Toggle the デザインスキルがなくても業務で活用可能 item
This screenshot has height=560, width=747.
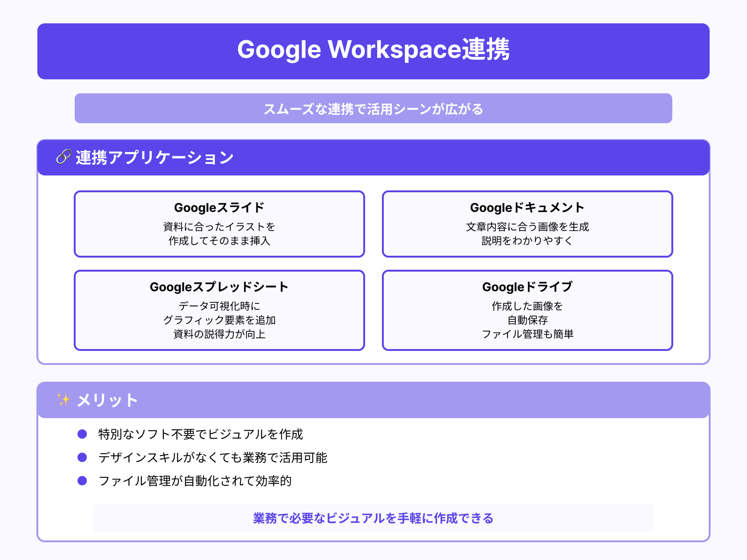(x=212, y=458)
